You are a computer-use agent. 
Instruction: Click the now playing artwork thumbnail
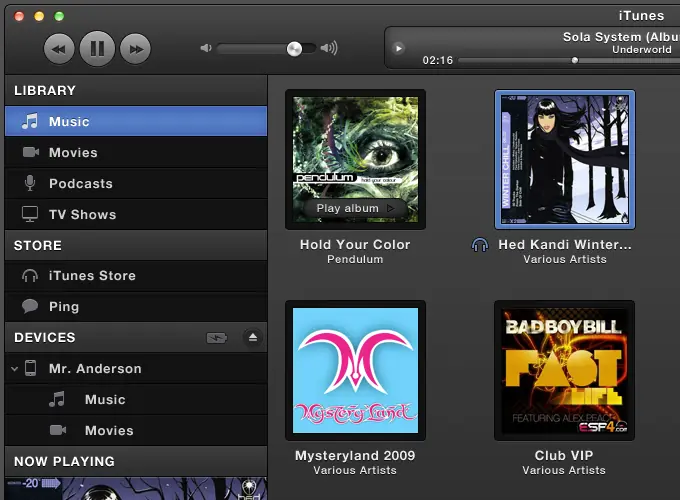tap(136, 489)
